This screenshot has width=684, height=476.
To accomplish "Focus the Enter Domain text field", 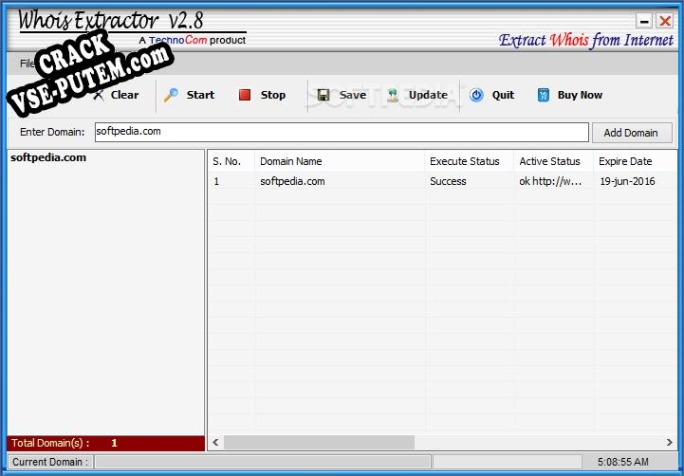I will [x=342, y=132].
